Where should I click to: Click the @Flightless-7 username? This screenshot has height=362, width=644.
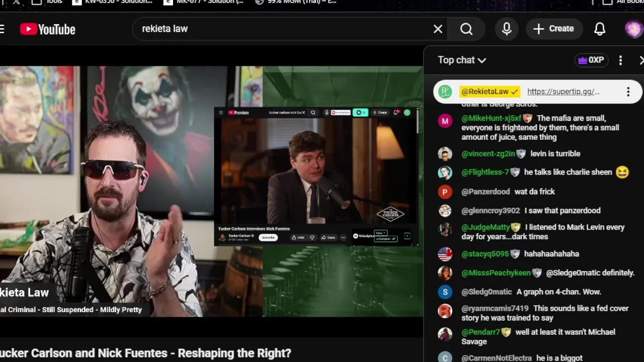(x=485, y=172)
